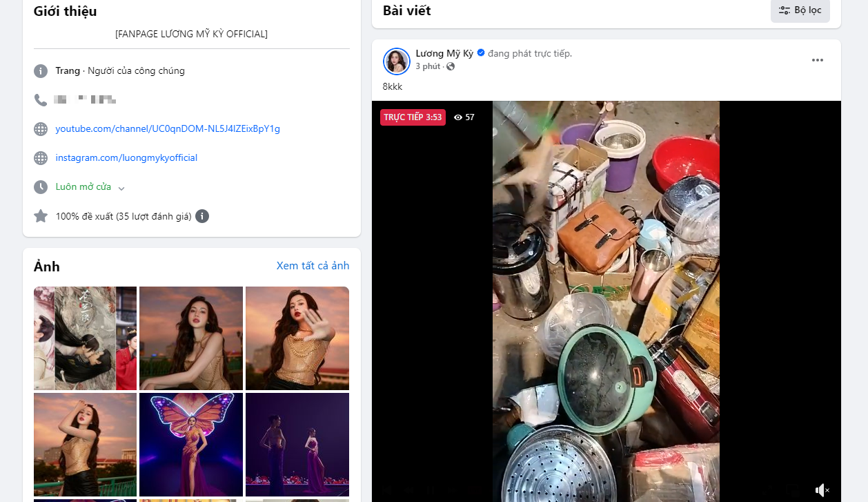868x502 pixels.
Task: Open the butterfly wings costume photo
Action: [191, 444]
